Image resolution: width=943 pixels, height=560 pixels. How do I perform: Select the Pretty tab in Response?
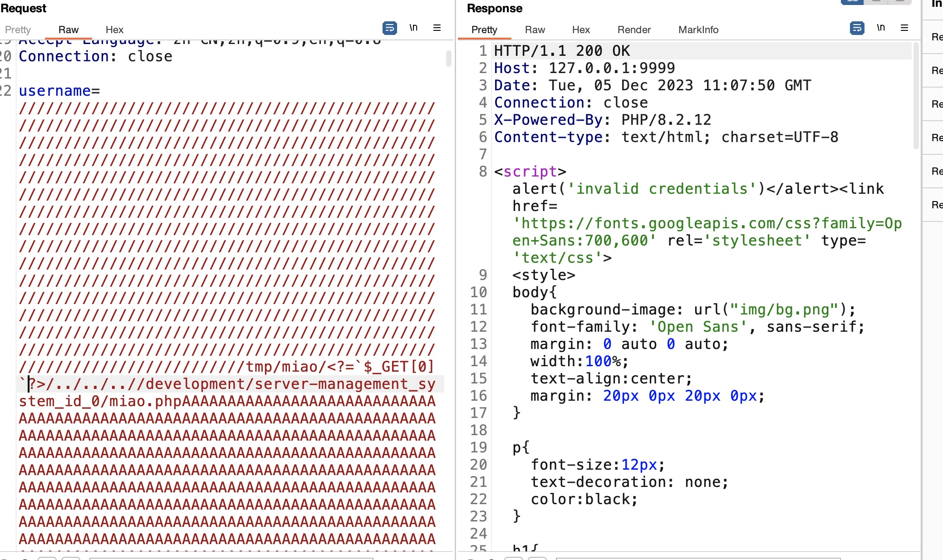(484, 30)
